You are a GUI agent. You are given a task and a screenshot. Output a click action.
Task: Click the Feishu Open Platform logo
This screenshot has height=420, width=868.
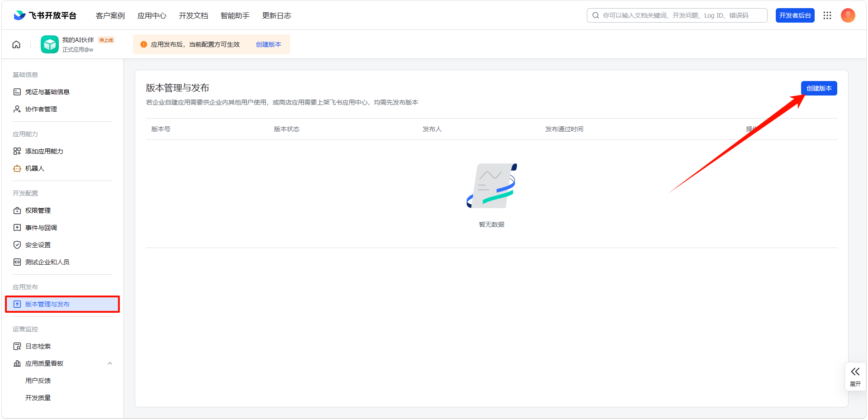pyautogui.click(x=45, y=15)
